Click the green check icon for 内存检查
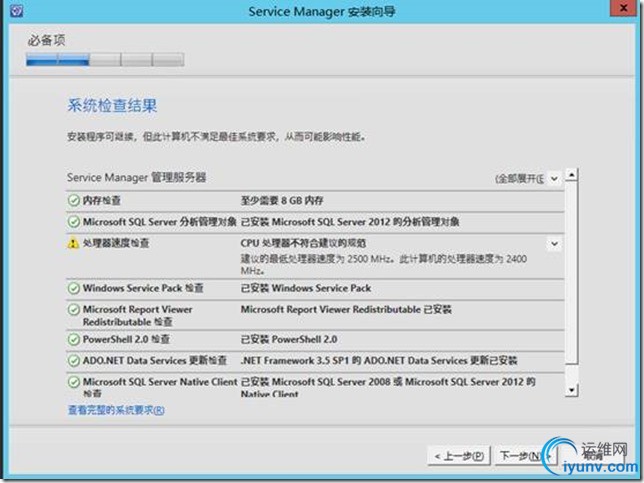The width and height of the screenshot is (644, 483). (x=74, y=200)
